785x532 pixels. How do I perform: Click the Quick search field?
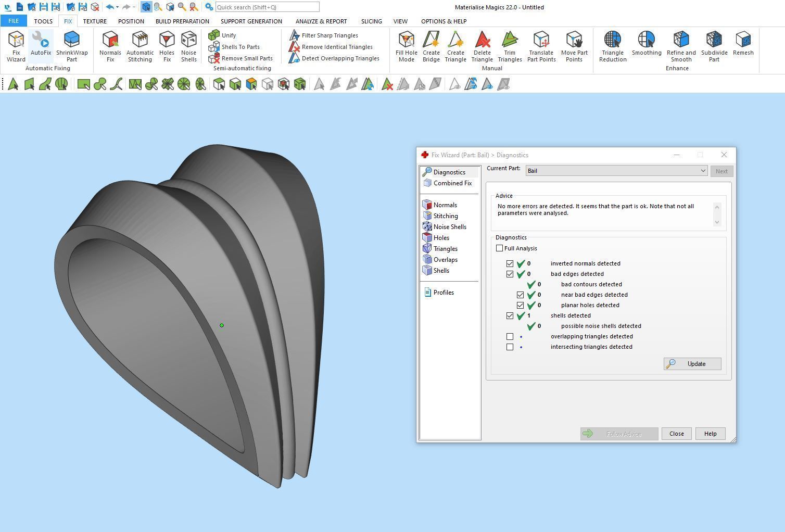(x=267, y=7)
